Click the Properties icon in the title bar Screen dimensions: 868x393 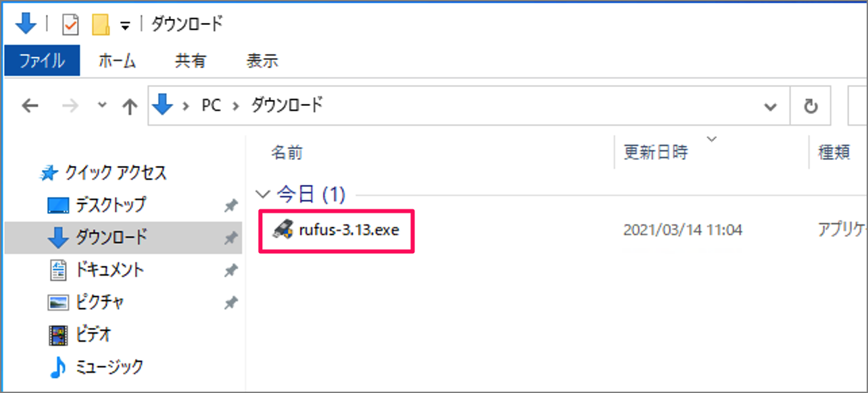point(70,25)
